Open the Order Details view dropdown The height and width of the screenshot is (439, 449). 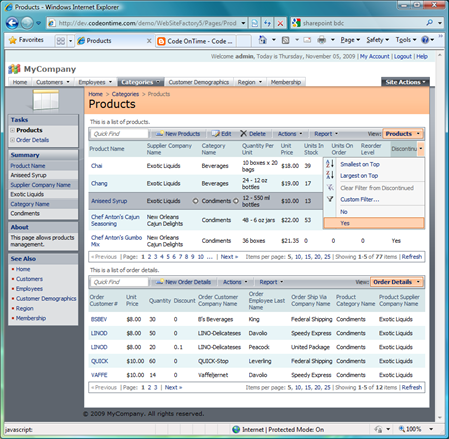point(396,282)
